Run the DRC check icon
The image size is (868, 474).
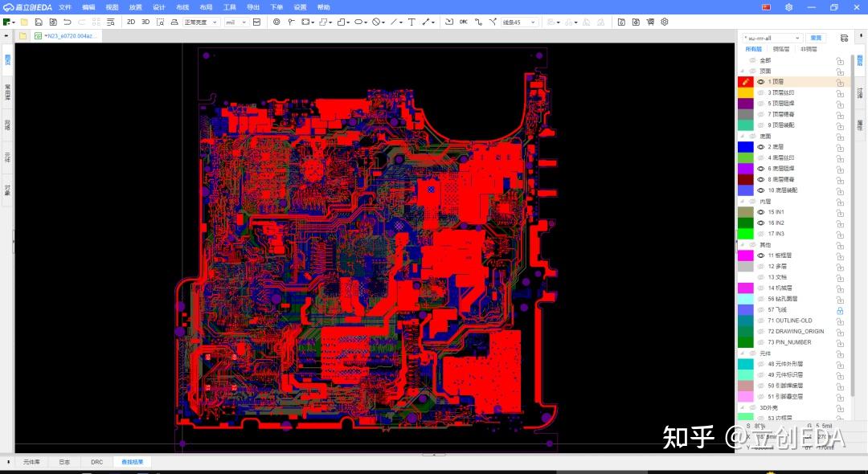pyautogui.click(x=464, y=22)
